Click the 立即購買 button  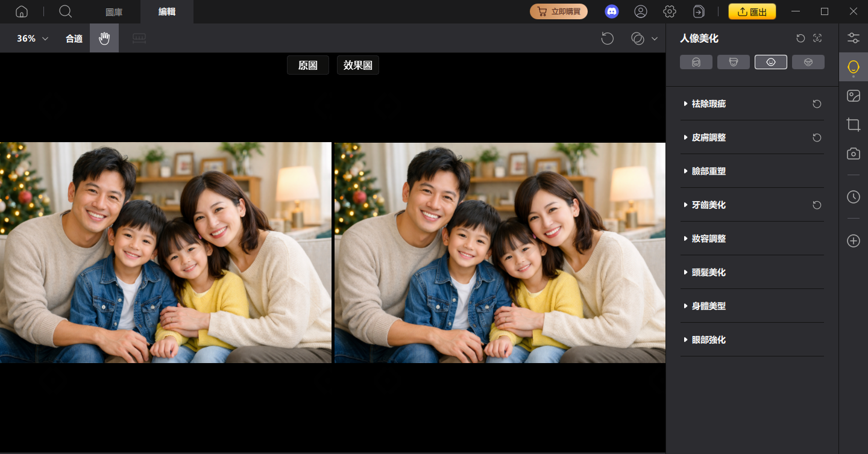coord(559,11)
